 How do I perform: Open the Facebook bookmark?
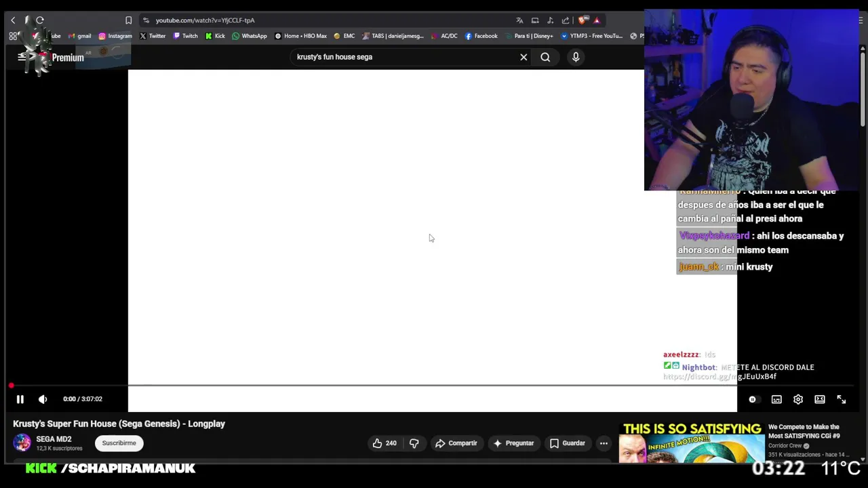click(481, 36)
